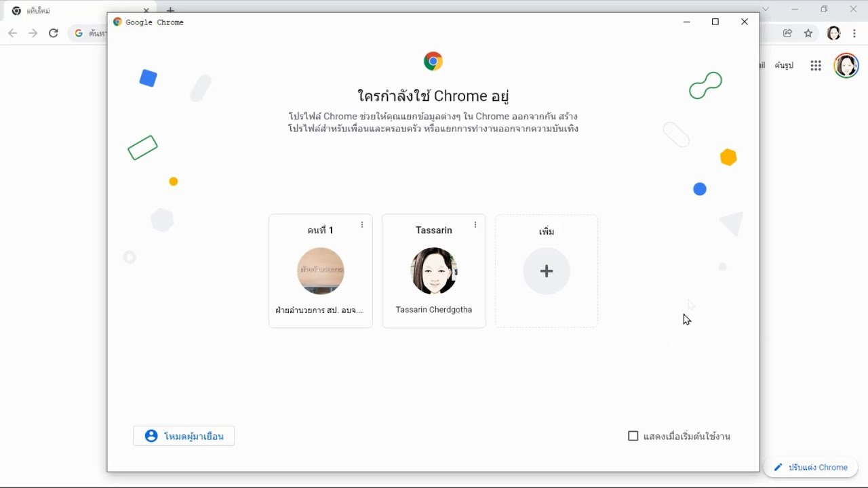Open the Google apps grid

(816, 66)
